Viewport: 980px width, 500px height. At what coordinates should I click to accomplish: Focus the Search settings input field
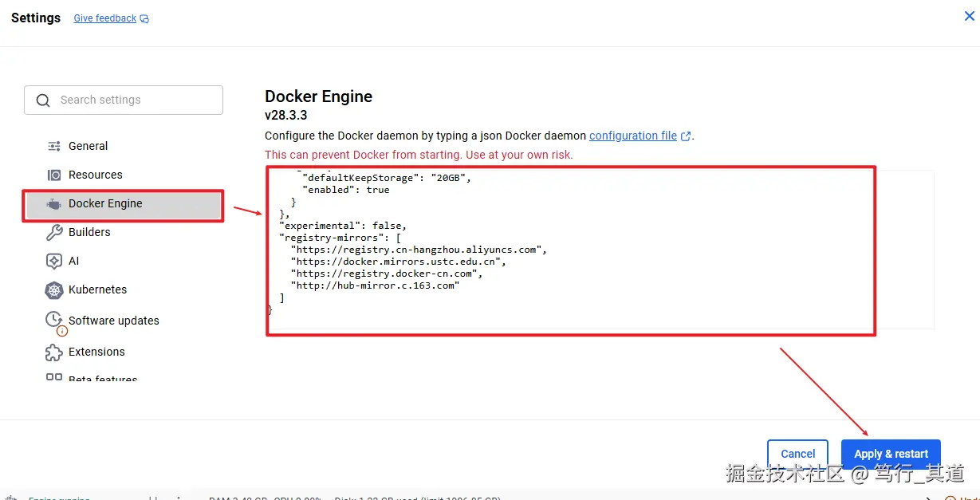pos(136,100)
